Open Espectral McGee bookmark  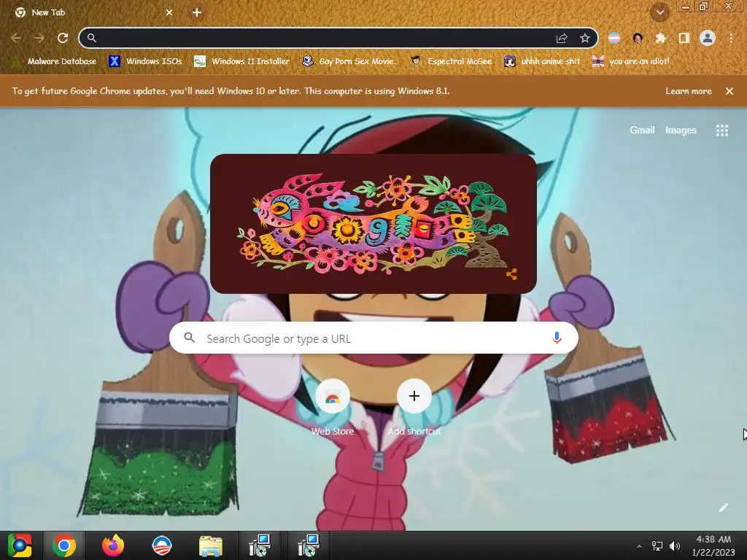[452, 61]
